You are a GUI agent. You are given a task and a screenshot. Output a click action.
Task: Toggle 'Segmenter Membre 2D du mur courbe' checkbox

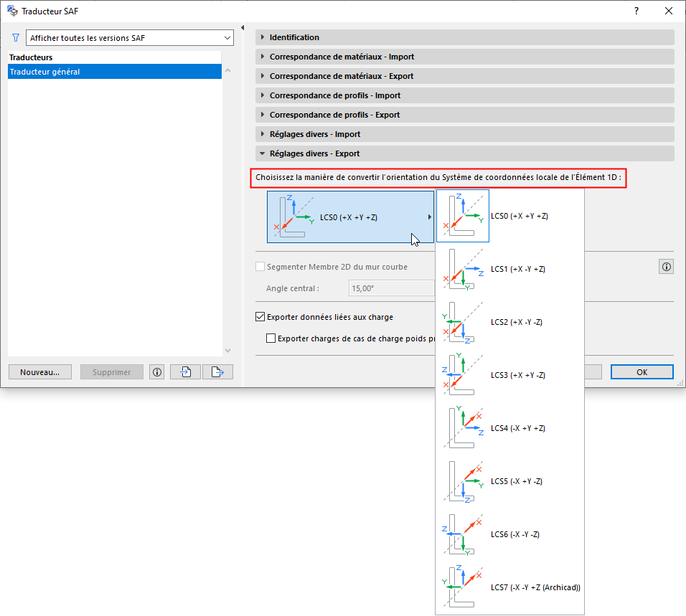[260, 267]
